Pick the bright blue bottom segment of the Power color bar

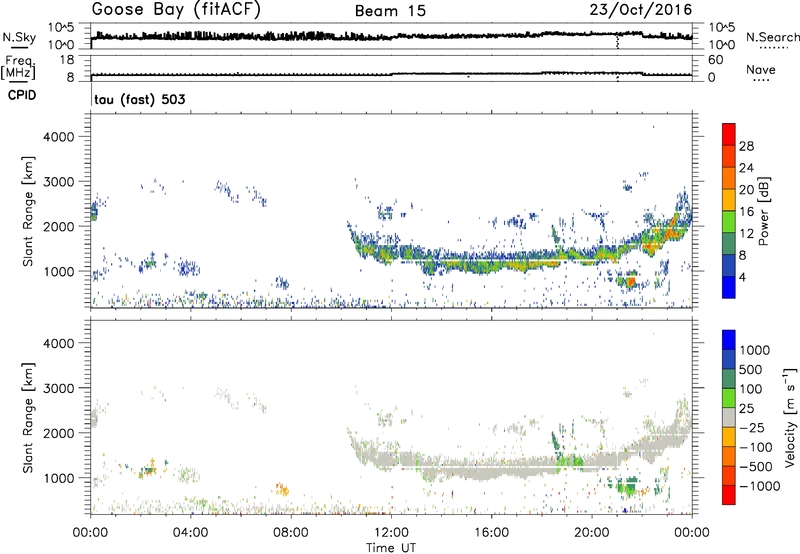coord(729,287)
